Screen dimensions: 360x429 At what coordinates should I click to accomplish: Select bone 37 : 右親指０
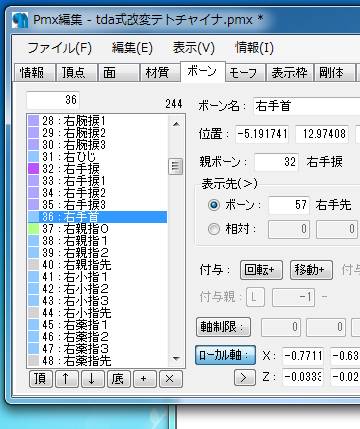[x=97, y=229]
